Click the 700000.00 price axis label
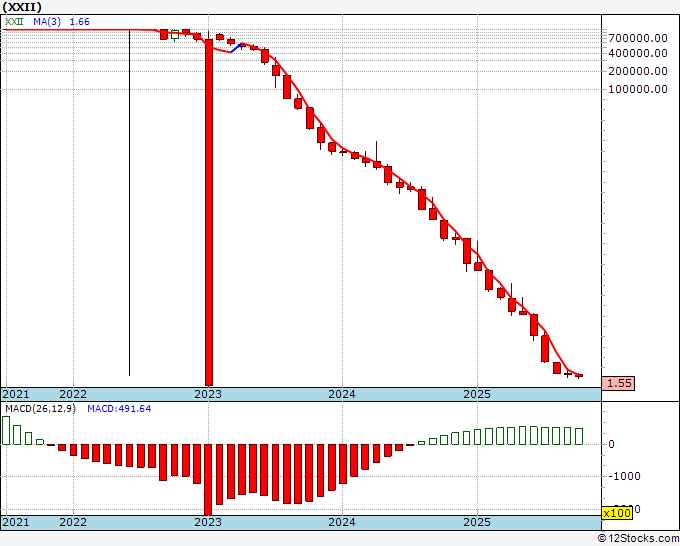 638,38
